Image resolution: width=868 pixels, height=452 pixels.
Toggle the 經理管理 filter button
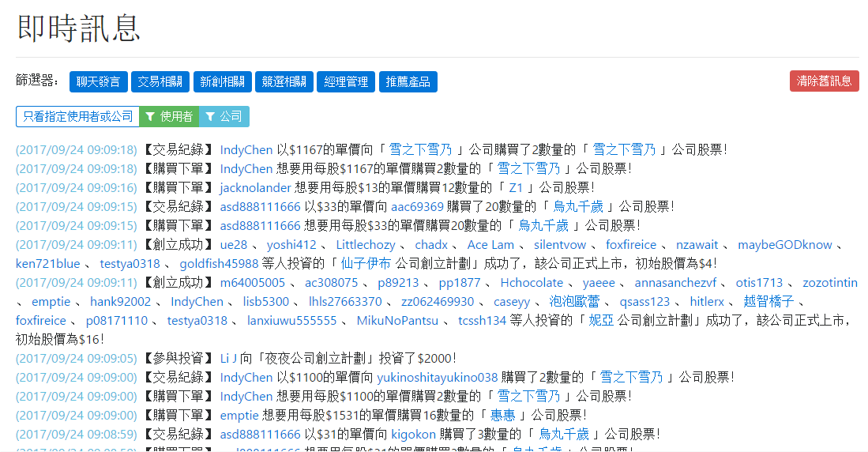(346, 81)
